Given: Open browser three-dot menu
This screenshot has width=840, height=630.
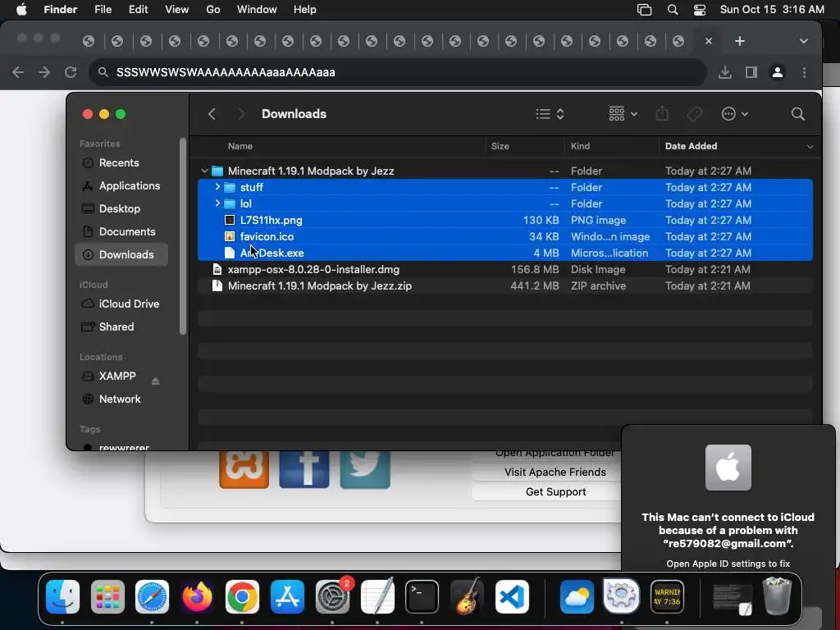Looking at the screenshot, I should click(804, 72).
